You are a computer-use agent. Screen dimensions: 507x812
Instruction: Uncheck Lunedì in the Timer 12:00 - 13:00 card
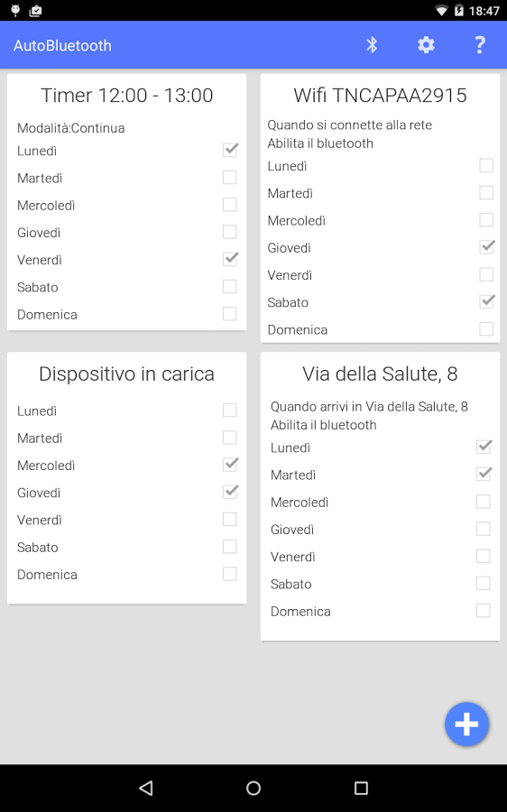(230, 150)
